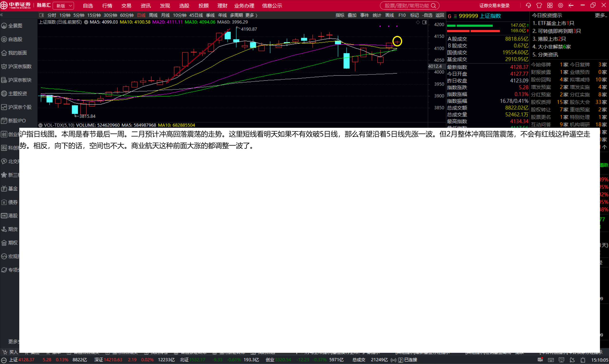Open the 全景图 sidebar icon
609x364 pixels.
point(4,26)
